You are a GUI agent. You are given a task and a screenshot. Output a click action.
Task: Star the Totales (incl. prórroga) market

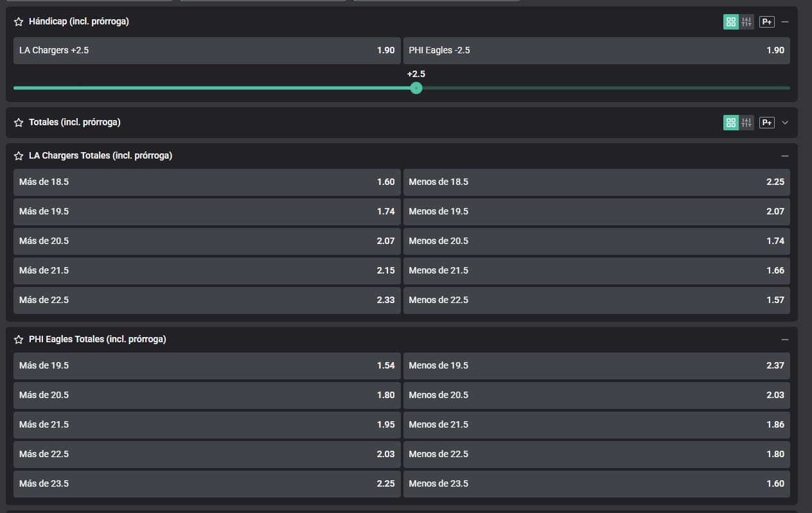click(19, 122)
